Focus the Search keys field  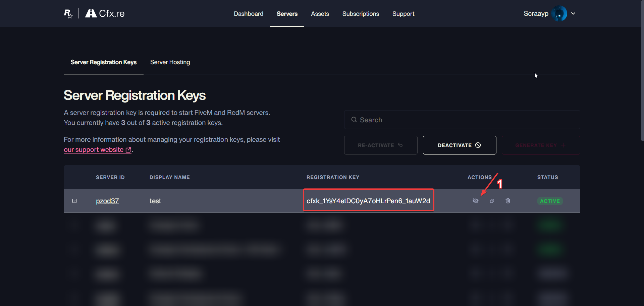[462, 120]
